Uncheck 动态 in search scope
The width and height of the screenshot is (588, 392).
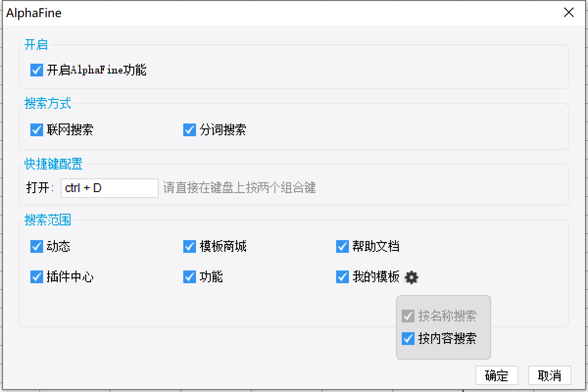point(37,246)
